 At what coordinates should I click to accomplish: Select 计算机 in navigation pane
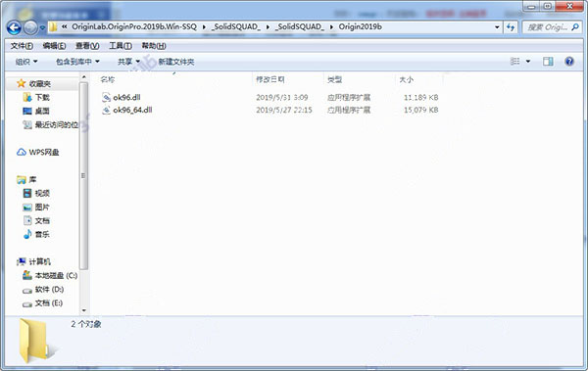(x=40, y=261)
